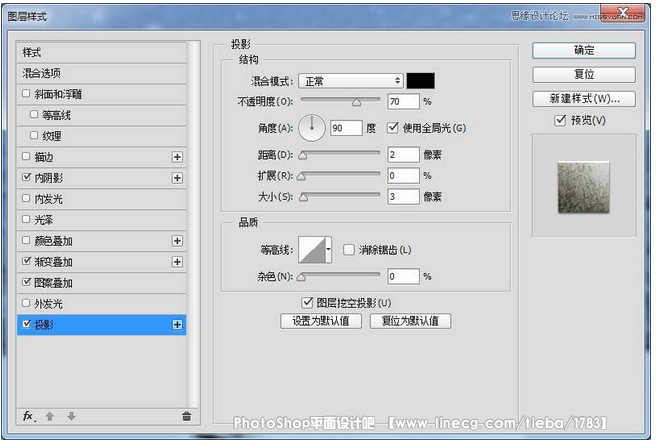Toggle the 预览 checkbox
The image size is (657, 440).
(x=560, y=120)
